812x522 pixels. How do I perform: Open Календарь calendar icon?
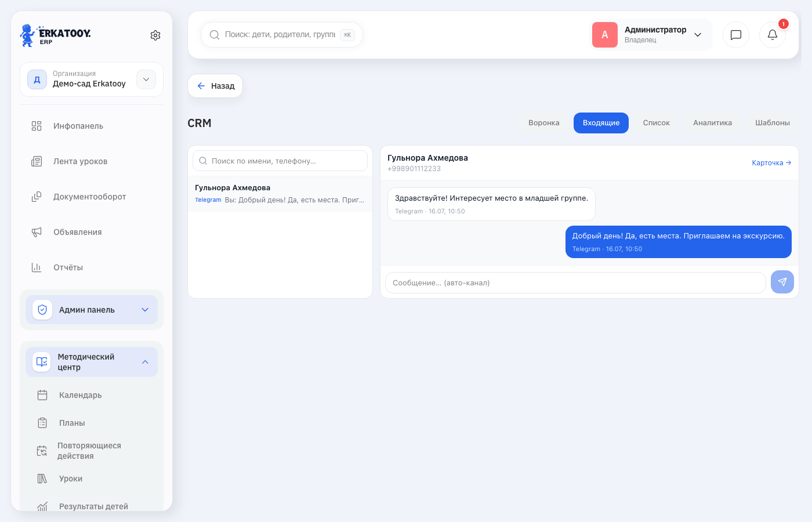(42, 395)
